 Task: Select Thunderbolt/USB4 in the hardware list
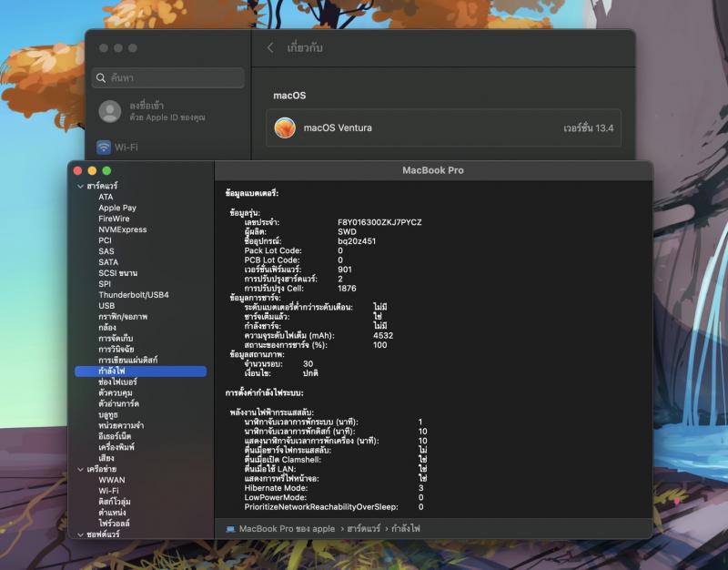133,295
